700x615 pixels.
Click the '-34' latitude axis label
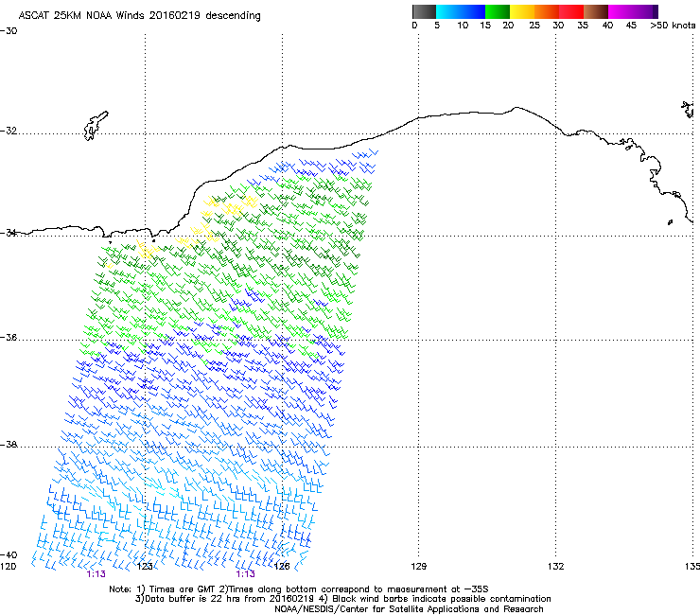9,233
